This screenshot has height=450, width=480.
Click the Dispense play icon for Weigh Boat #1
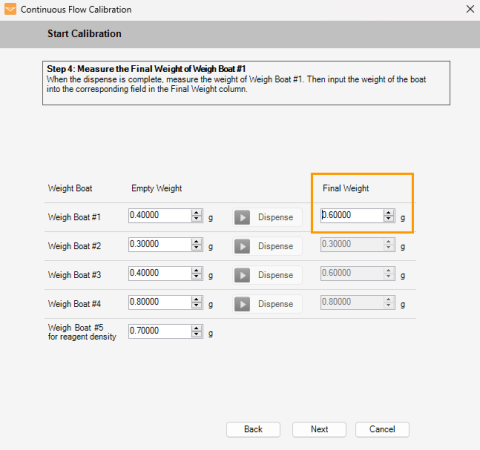242,218
